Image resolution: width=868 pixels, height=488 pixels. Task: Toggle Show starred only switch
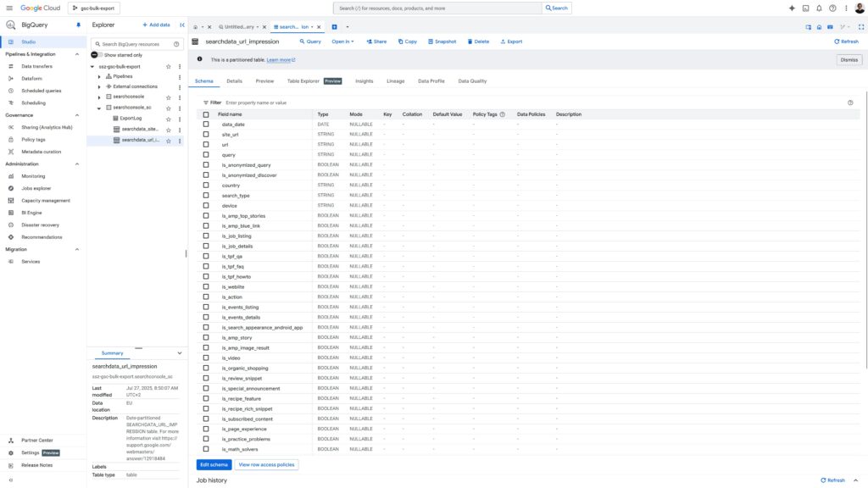tap(96, 55)
